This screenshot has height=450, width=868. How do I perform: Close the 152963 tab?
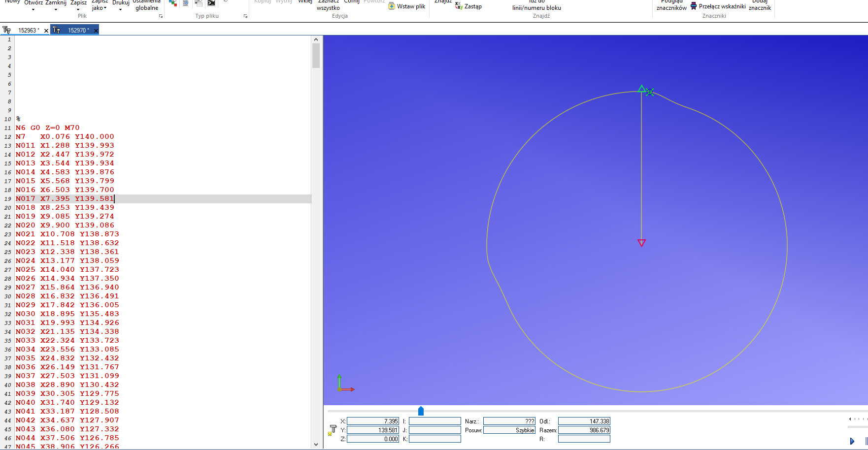pos(46,31)
